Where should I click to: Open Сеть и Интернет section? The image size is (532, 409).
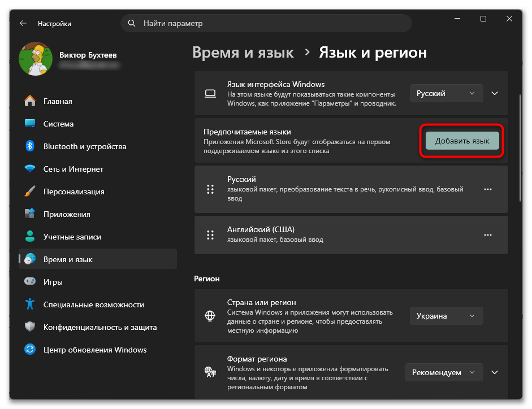tap(98, 168)
